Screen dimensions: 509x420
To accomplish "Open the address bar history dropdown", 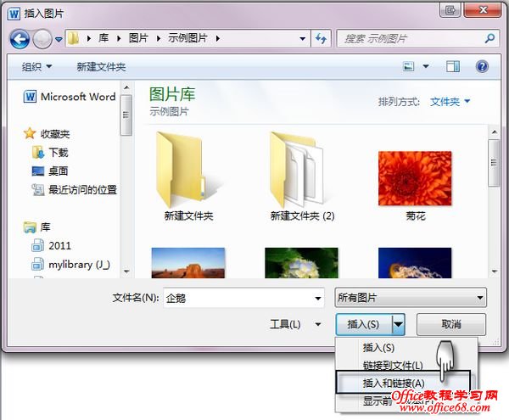I will [x=303, y=39].
